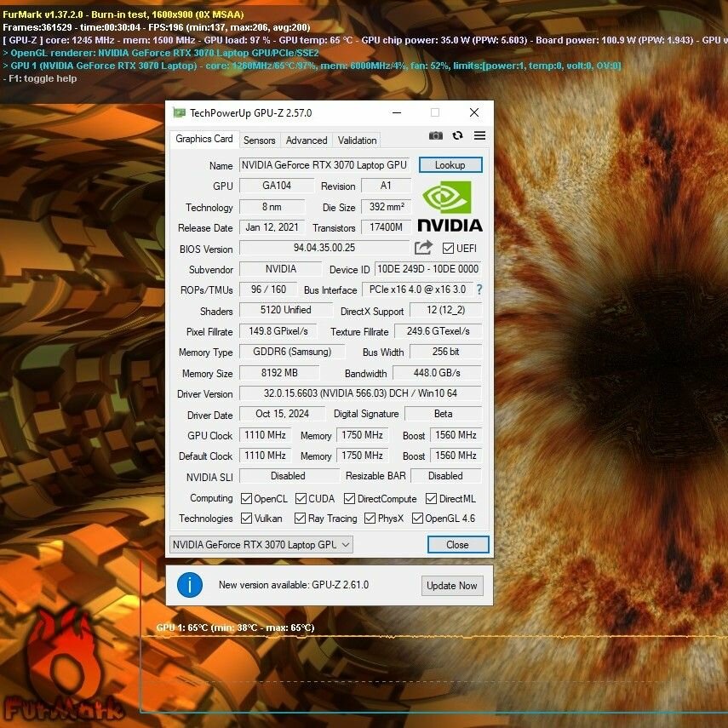Click the Oct 15, 2024 Driver Date
The image size is (728, 728).
tap(282, 414)
